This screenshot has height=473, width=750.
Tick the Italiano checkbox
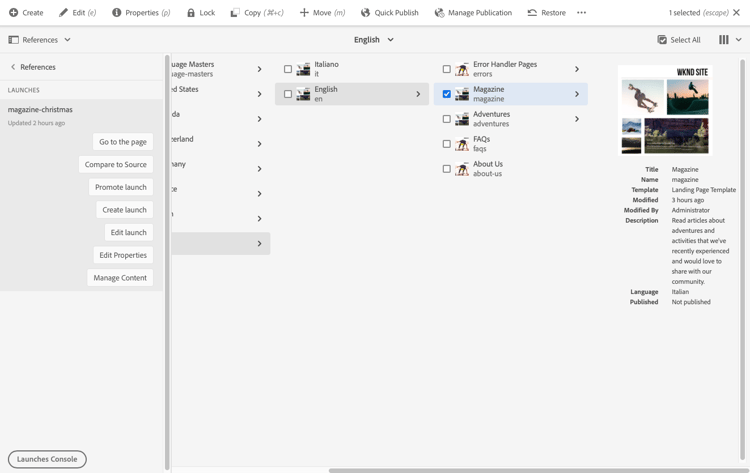click(288, 69)
